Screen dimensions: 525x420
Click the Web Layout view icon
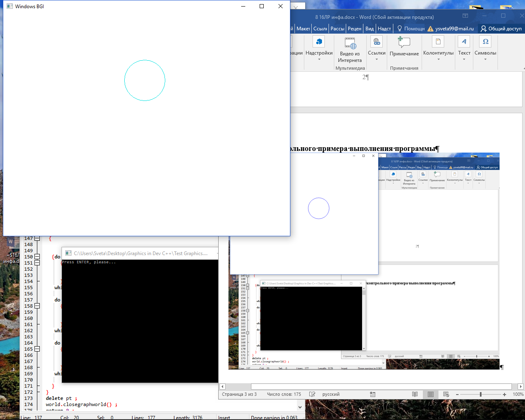tap(446, 394)
